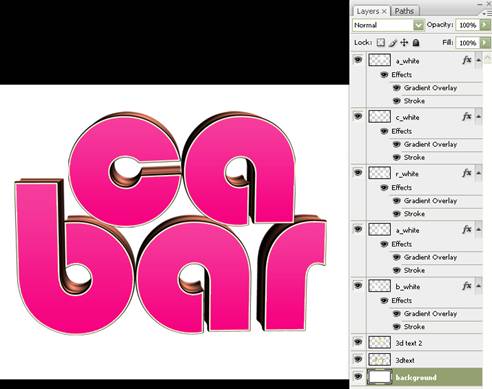Select the c_white layer name
492x389 pixels.
pyautogui.click(x=407, y=117)
